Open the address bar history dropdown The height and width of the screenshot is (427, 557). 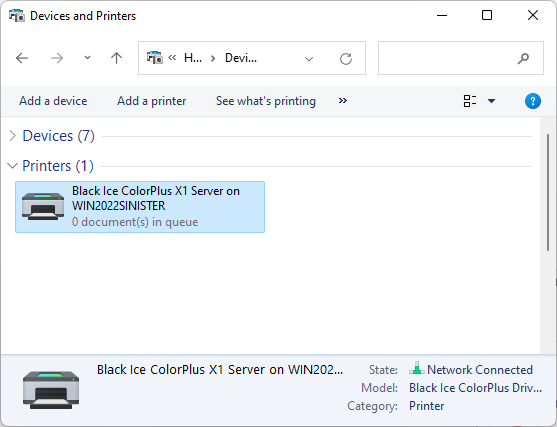coord(309,59)
